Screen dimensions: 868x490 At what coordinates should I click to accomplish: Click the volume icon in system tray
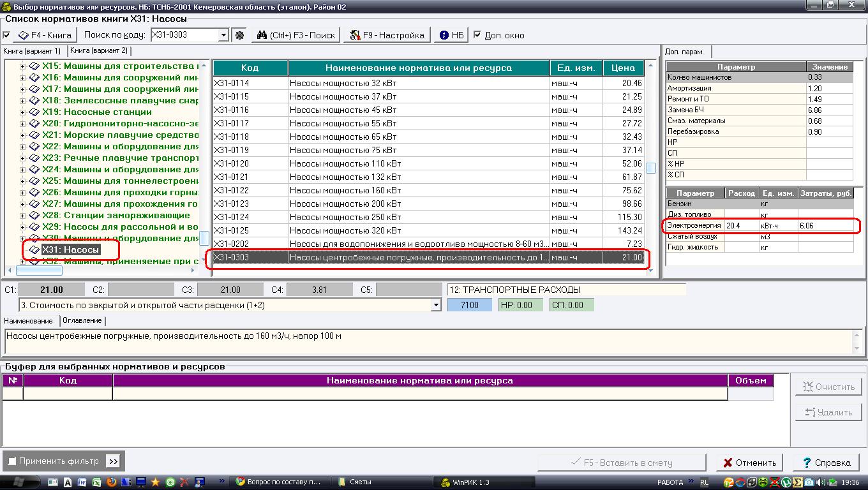tap(820, 482)
